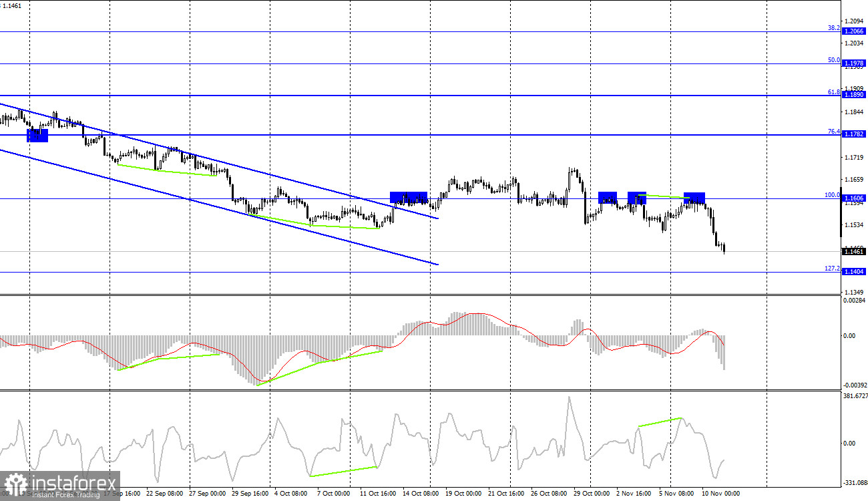The height and width of the screenshot is (501, 868).
Task: Select the lower blue descending channel line
Action: 219,206
